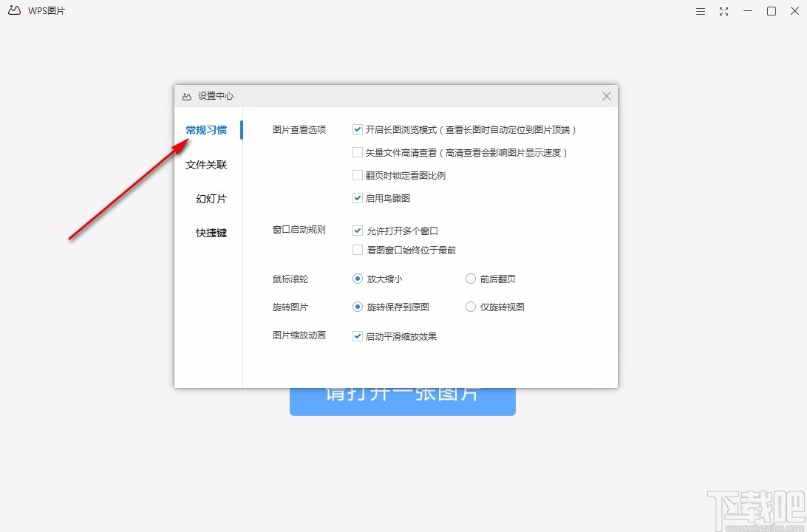Open the hamburger menu icon
Image resolution: width=807 pixels, height=532 pixels.
click(x=700, y=11)
